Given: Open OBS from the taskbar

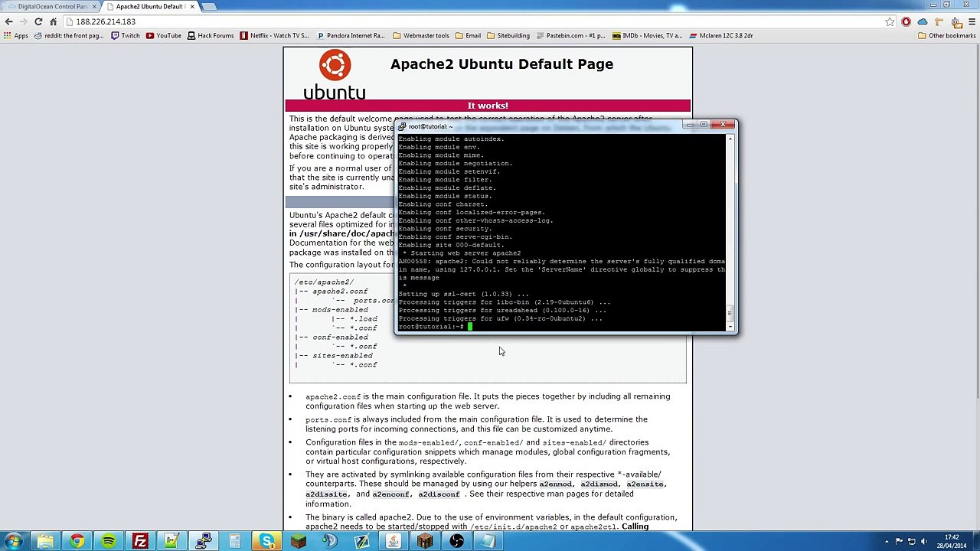Looking at the screenshot, I should coord(457,542).
